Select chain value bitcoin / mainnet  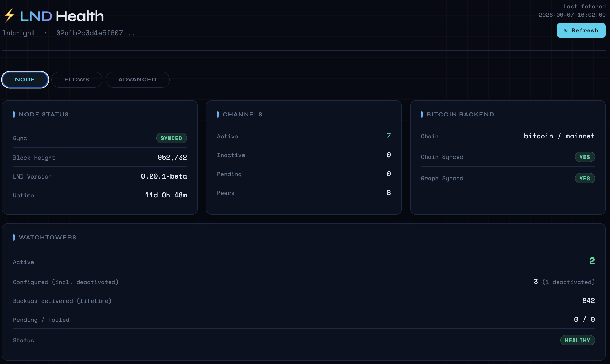click(x=559, y=136)
